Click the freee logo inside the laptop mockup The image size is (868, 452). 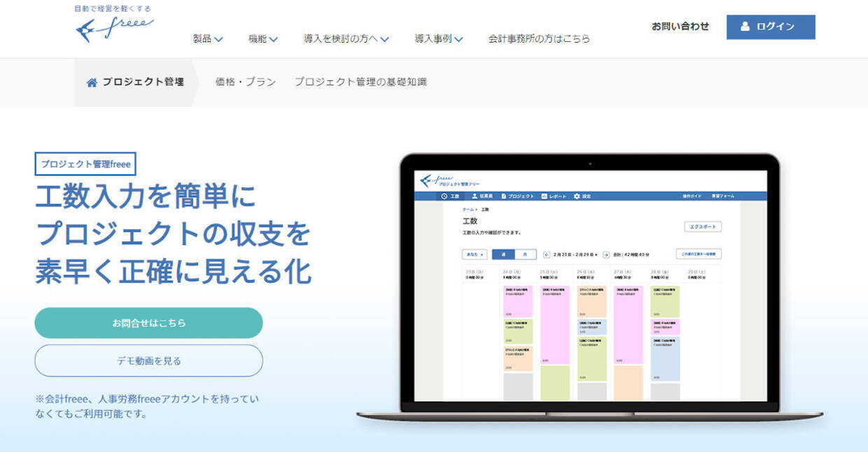[450, 181]
